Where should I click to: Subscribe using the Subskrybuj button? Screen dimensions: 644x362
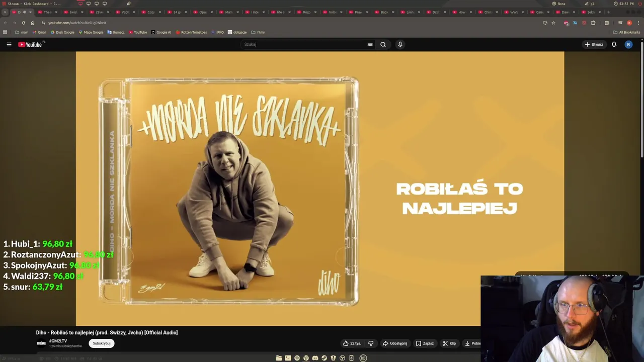tap(102, 343)
